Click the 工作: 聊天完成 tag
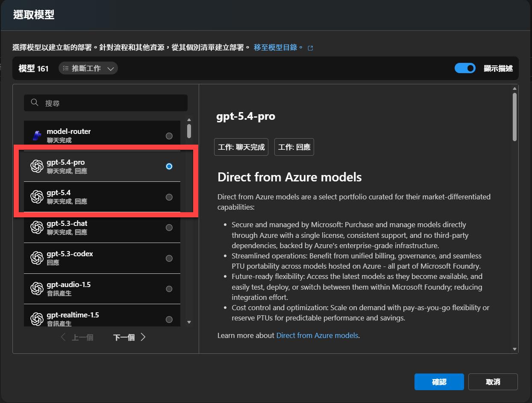The width and height of the screenshot is (532, 403). [241, 147]
